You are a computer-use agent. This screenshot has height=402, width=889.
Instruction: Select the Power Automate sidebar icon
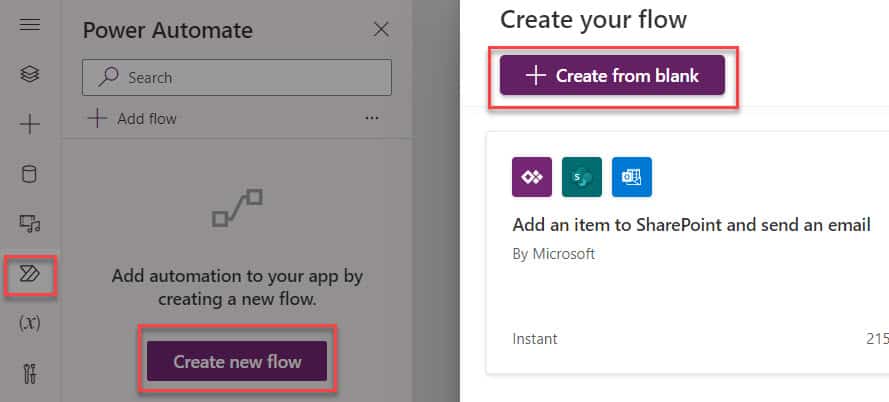coord(29,274)
